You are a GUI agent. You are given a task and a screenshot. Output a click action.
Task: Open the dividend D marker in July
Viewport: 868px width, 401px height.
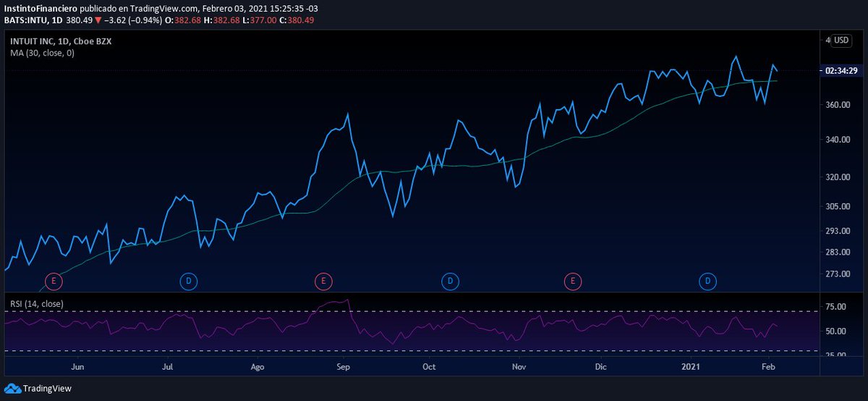(188, 281)
